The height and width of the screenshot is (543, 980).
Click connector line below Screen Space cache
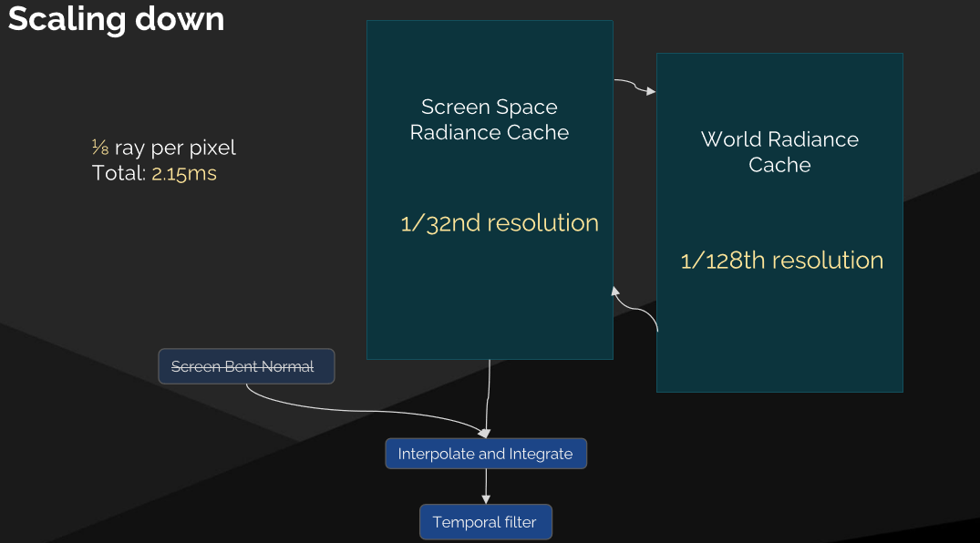(x=488, y=394)
